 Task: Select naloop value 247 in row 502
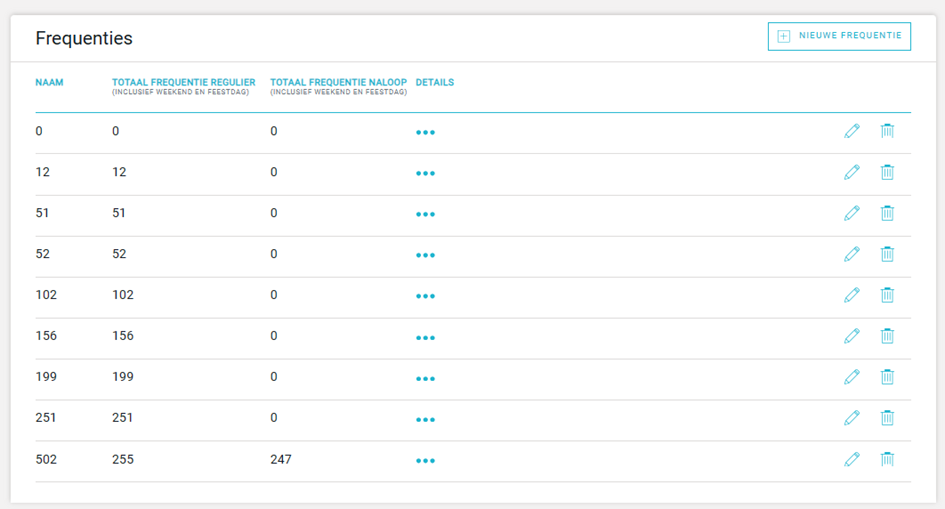pos(281,459)
